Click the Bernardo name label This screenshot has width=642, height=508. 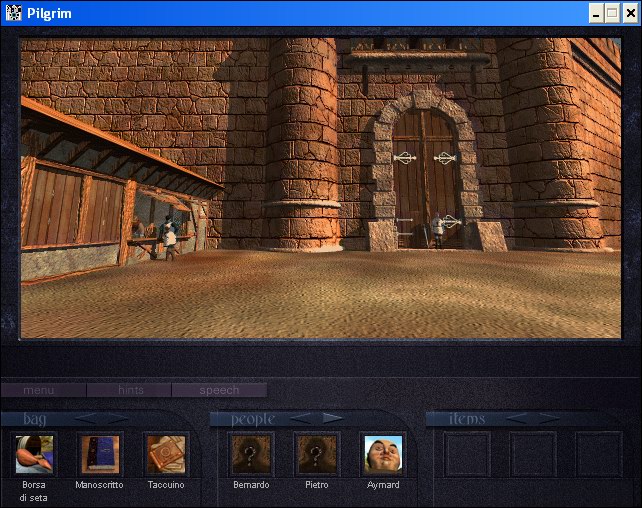251,485
